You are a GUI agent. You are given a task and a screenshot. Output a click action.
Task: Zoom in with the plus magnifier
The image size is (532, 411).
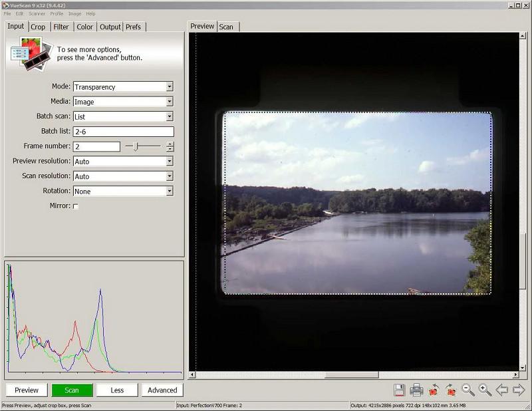click(485, 390)
